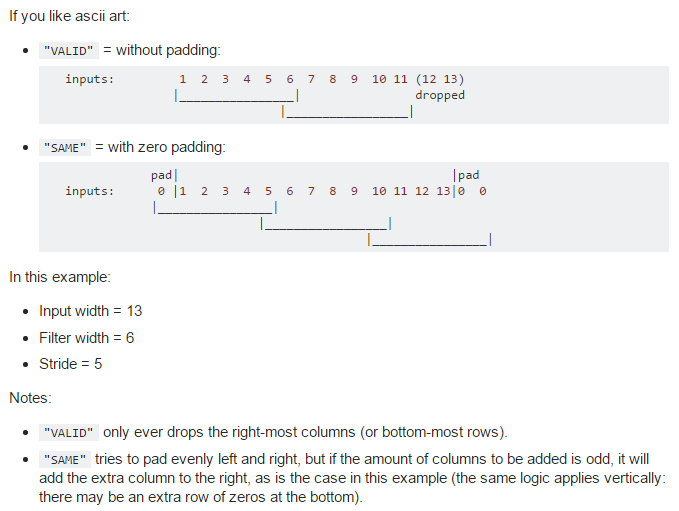Click the word "dropped" in VALID diagram
The height and width of the screenshot is (511, 679).
440,95
